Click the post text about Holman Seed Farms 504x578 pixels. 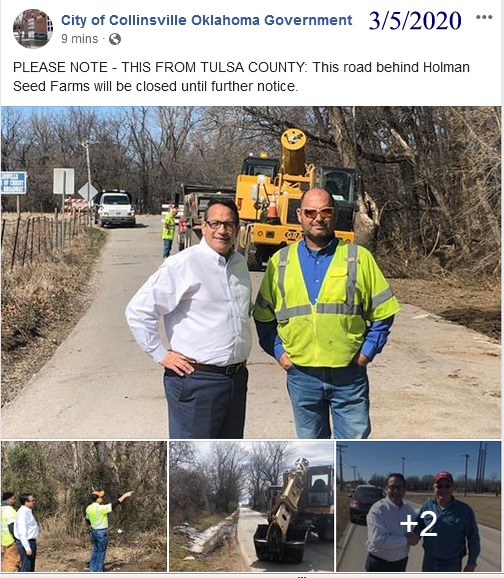click(x=241, y=77)
